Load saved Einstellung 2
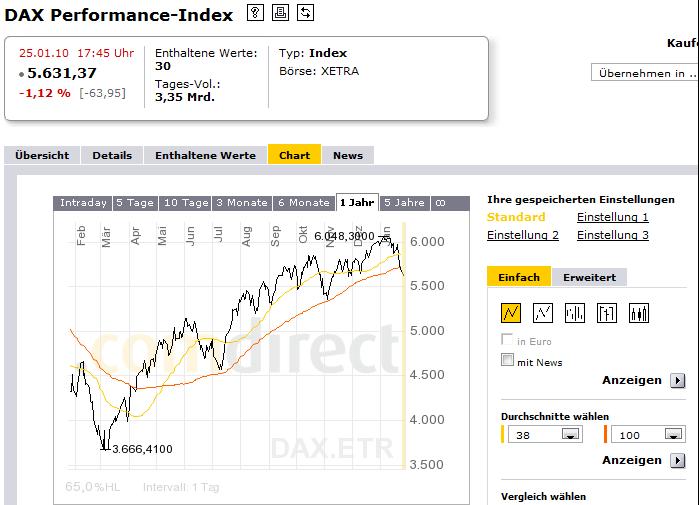Viewport: 699px width, 505px height. point(522,235)
